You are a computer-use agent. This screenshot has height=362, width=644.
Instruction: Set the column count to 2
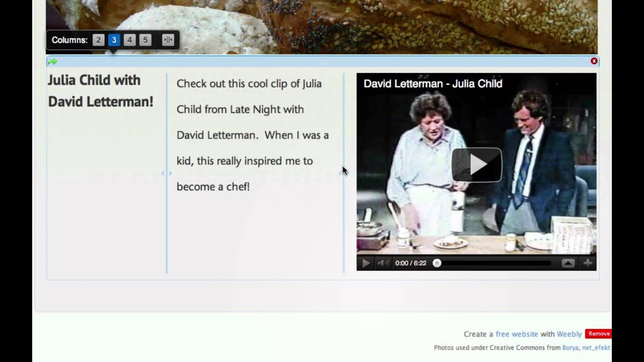tap(99, 40)
